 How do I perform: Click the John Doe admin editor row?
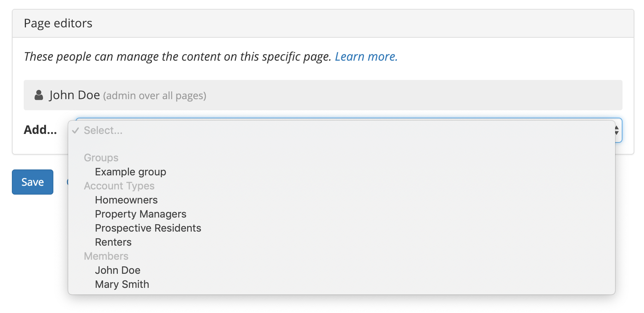(x=322, y=95)
